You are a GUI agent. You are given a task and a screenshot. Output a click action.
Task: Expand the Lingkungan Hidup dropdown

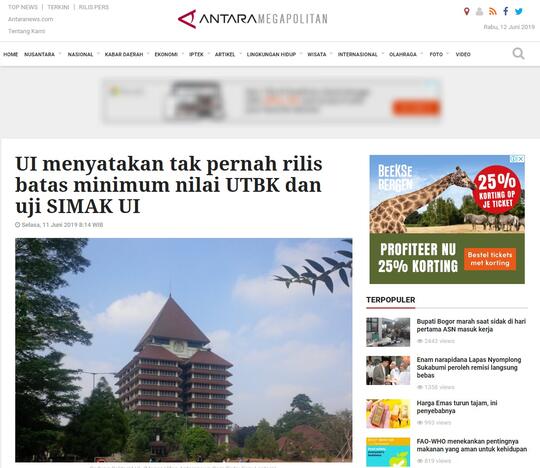(301, 54)
